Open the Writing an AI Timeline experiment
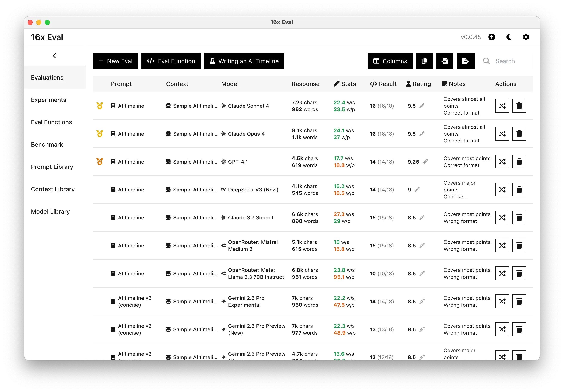564x392 pixels. [x=244, y=61]
